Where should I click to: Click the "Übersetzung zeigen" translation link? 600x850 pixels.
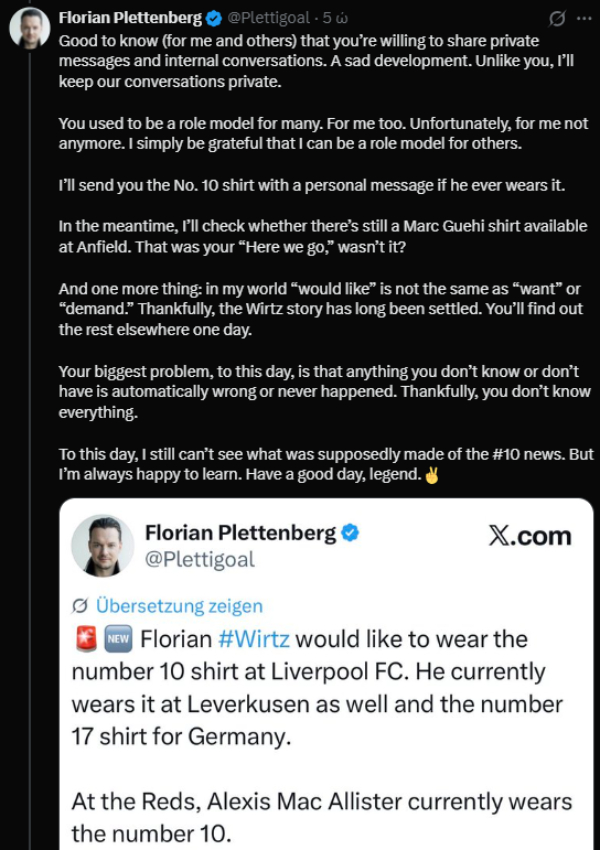(179, 606)
